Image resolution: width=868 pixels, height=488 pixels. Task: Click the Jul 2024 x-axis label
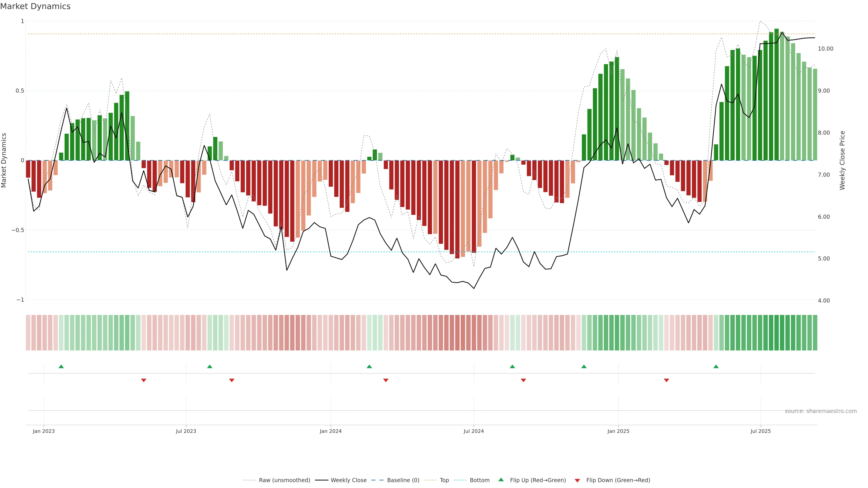473,431
